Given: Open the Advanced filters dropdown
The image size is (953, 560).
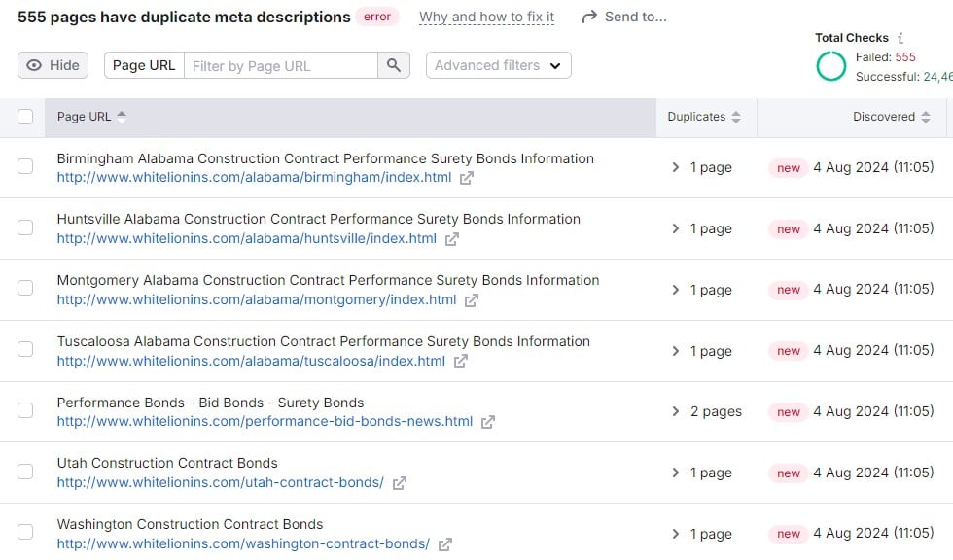Looking at the screenshot, I should [x=498, y=65].
